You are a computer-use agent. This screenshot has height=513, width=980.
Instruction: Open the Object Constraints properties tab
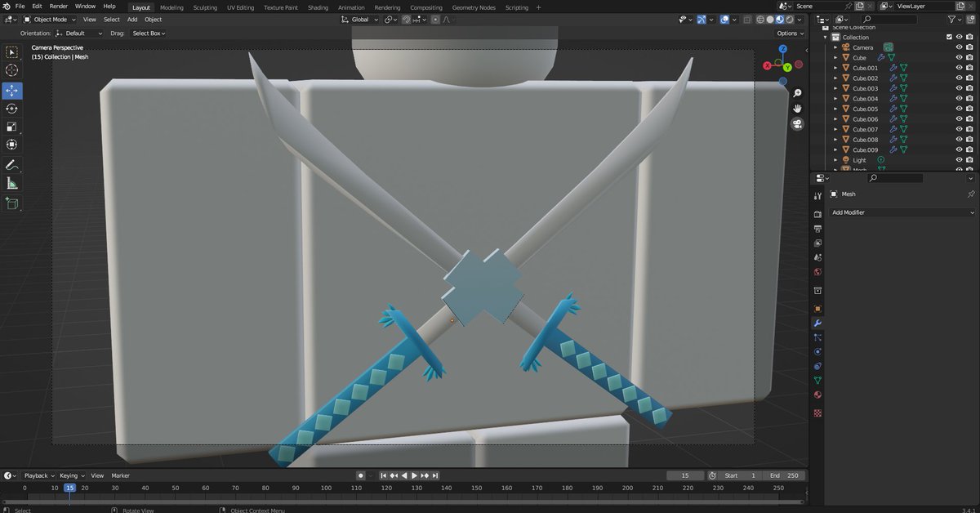point(817,366)
